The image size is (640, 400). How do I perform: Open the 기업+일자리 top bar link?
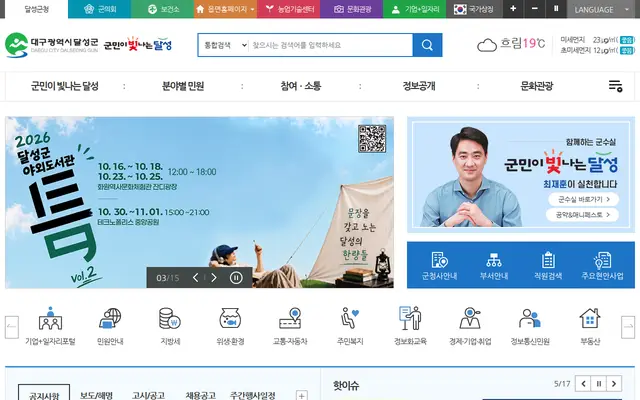(414, 9)
